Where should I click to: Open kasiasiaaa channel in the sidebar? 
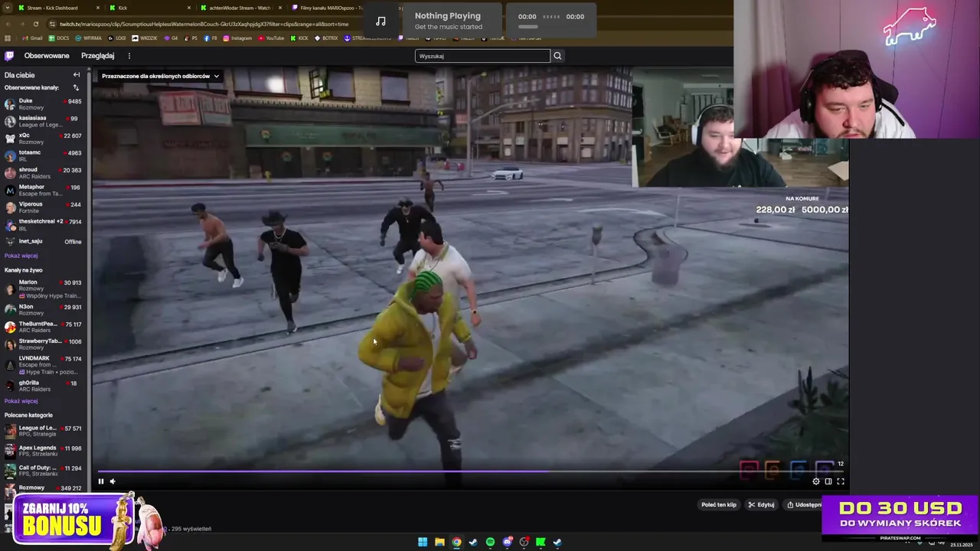(x=43, y=121)
